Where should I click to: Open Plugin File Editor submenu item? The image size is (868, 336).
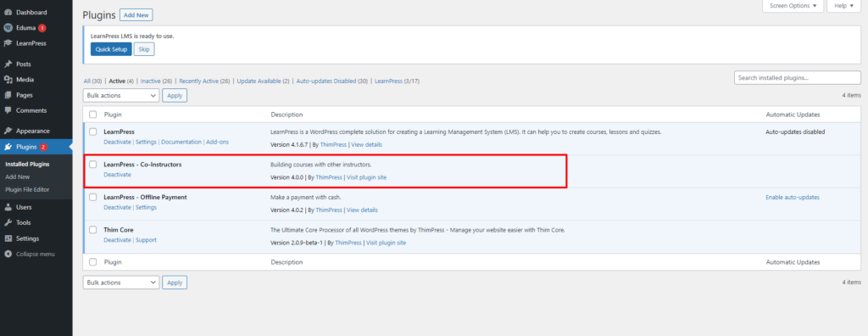(x=27, y=189)
